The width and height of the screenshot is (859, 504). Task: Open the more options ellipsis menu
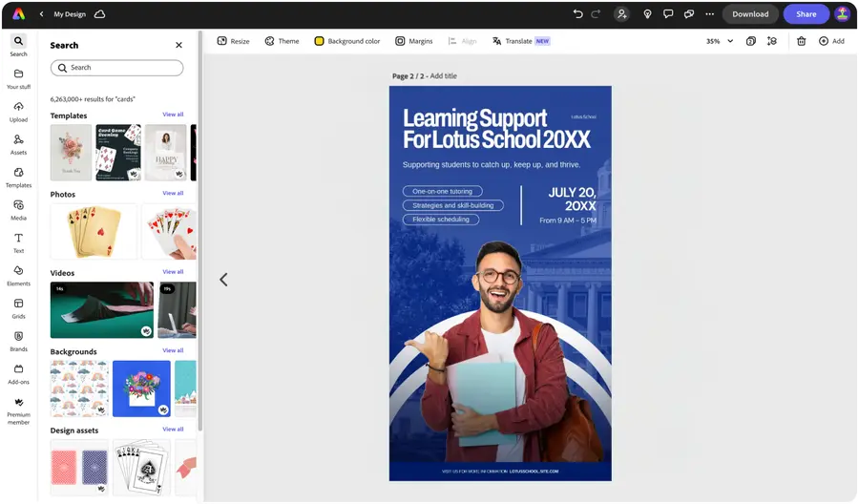pyautogui.click(x=709, y=14)
